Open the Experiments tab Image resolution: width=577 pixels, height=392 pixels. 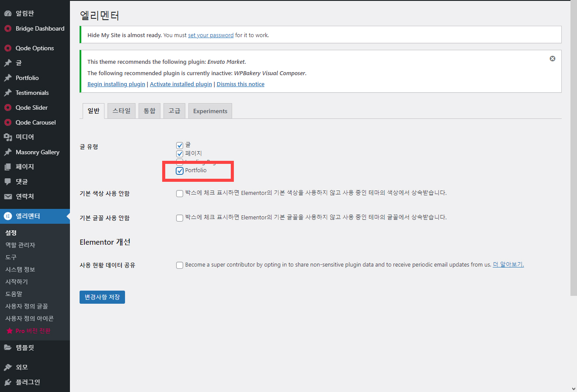tap(210, 111)
